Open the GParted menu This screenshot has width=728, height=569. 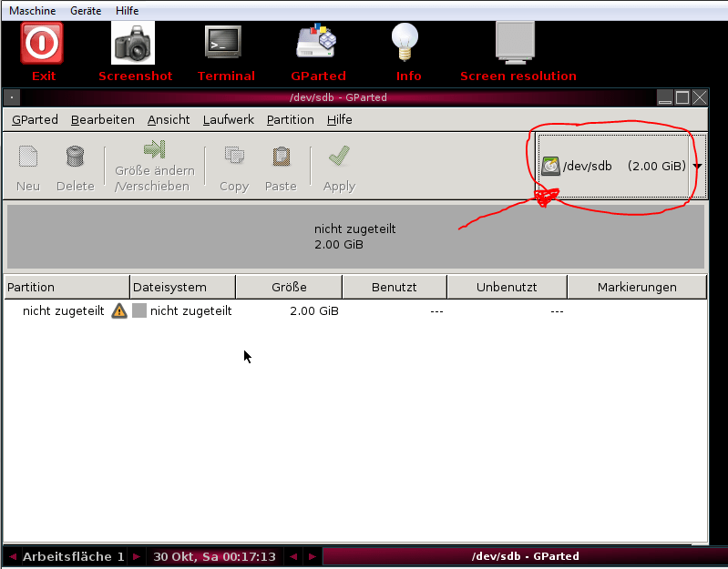(35, 119)
